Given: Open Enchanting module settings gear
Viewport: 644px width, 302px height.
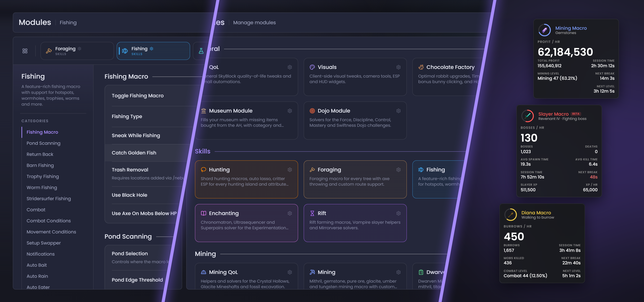Looking at the screenshot, I should [x=290, y=213].
